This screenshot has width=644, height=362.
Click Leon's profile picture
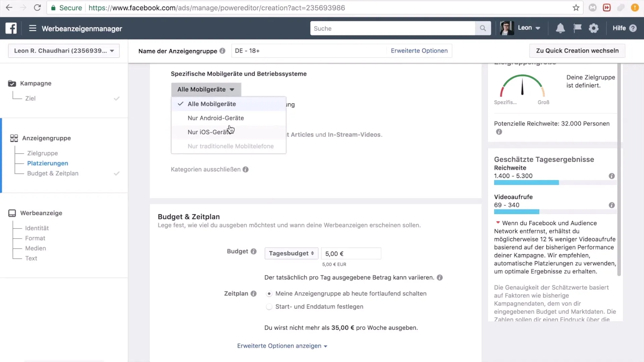tap(507, 28)
